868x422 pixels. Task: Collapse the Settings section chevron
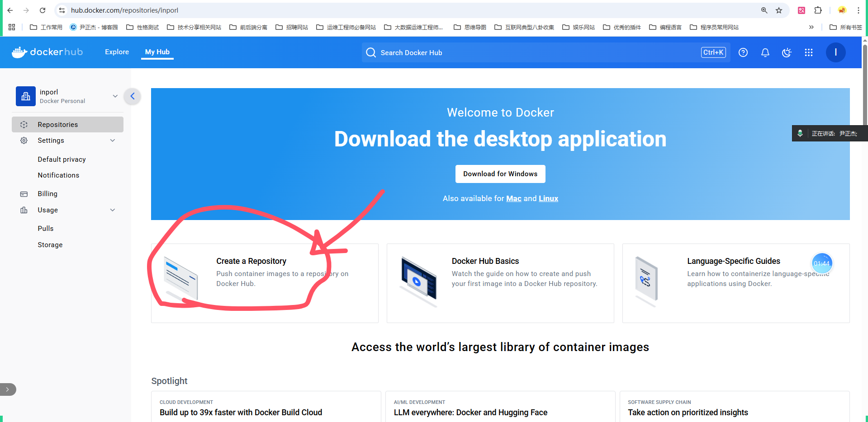click(113, 141)
